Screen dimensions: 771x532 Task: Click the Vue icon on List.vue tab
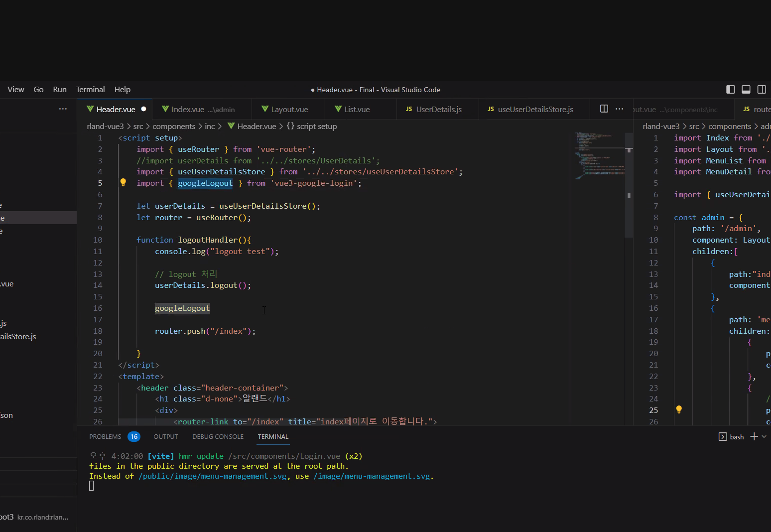pyautogui.click(x=338, y=109)
